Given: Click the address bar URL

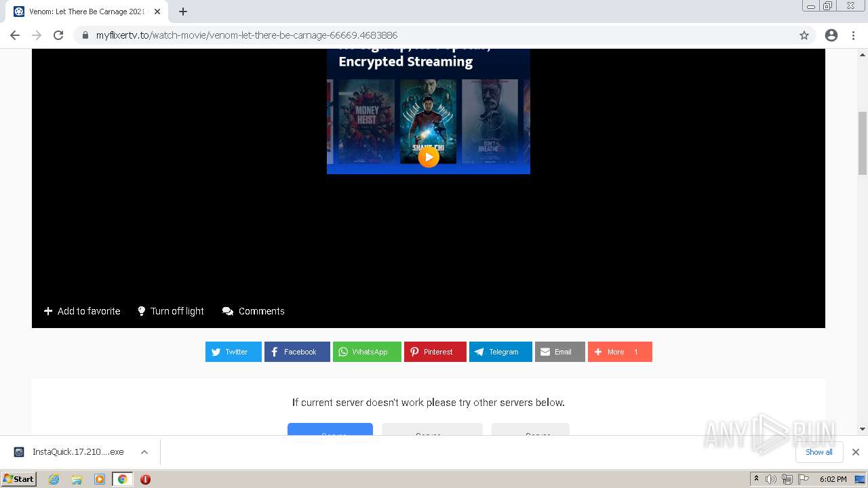Looking at the screenshot, I should pos(247,35).
